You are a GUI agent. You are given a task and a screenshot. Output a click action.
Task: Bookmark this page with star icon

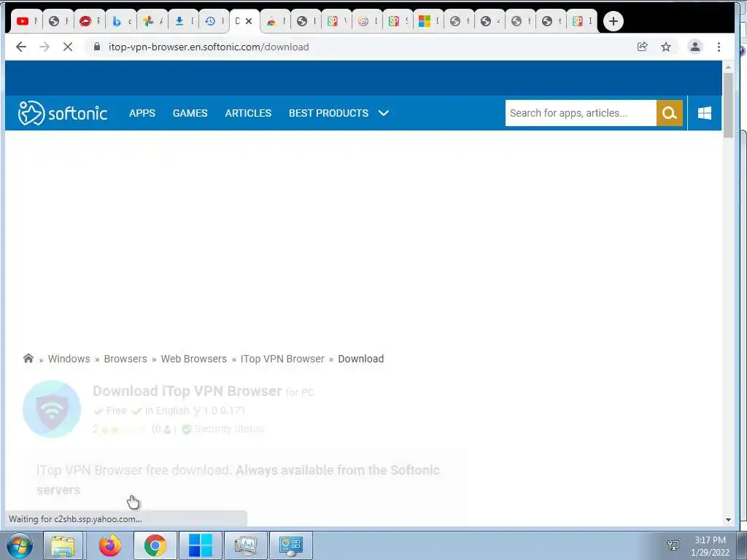666,47
